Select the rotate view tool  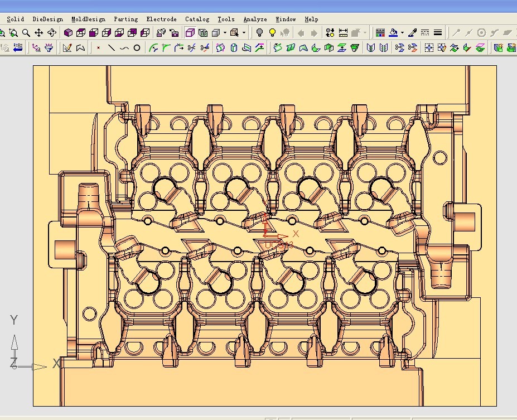[52, 33]
